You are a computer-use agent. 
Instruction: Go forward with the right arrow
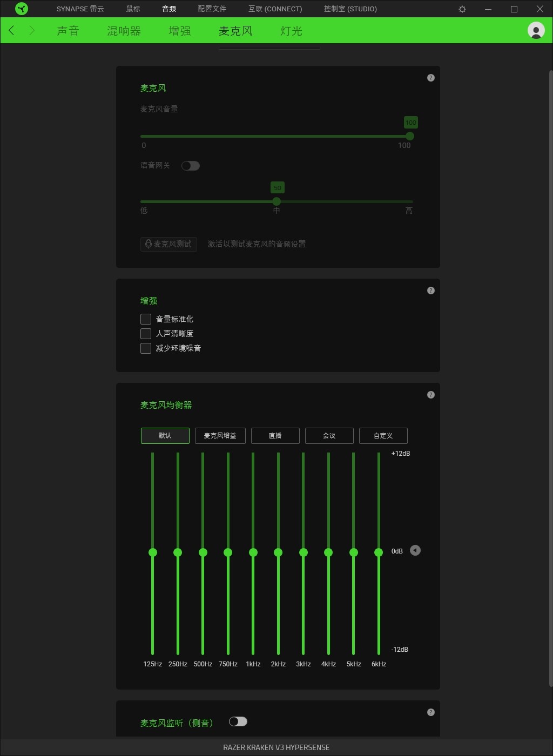point(32,30)
